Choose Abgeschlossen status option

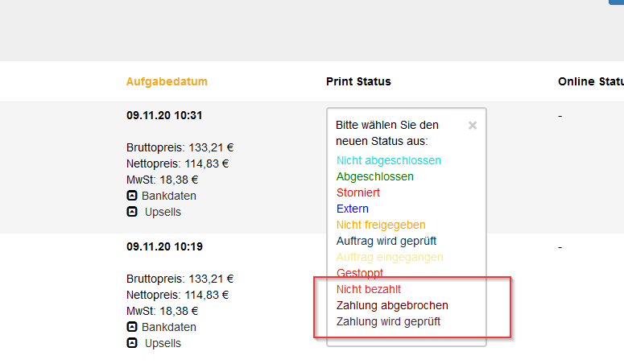[375, 176]
